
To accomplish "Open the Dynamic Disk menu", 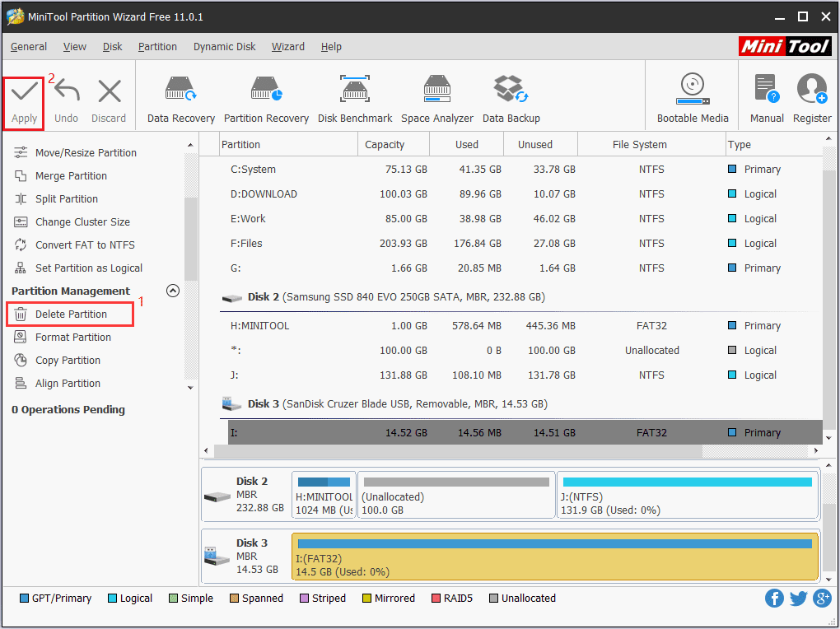I will [225, 47].
